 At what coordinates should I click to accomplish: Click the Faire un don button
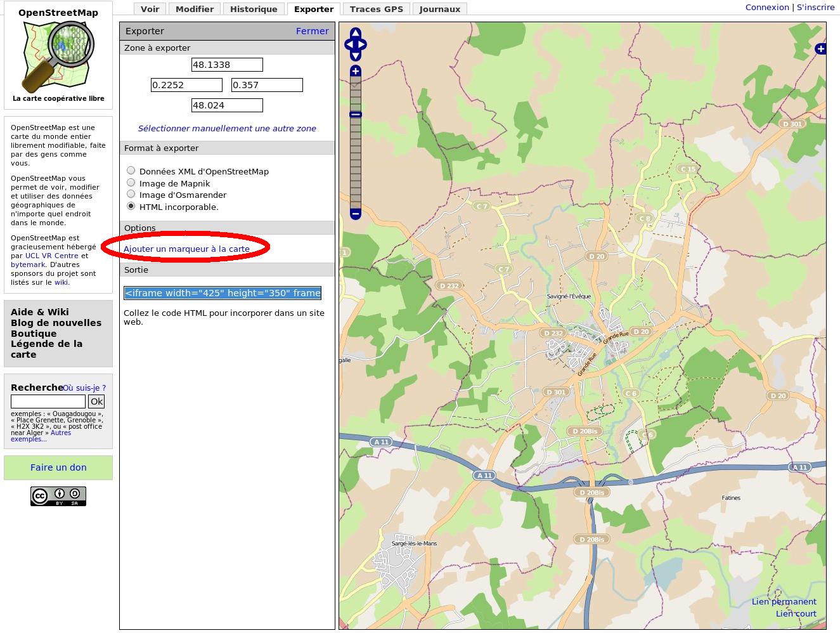pyautogui.click(x=58, y=467)
